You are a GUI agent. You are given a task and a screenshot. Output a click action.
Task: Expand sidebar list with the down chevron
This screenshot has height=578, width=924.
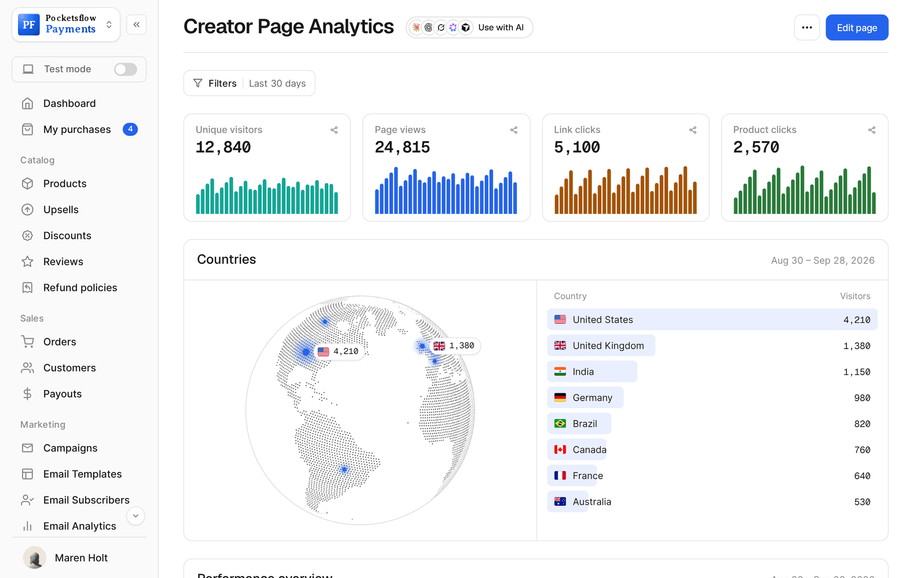[135, 516]
